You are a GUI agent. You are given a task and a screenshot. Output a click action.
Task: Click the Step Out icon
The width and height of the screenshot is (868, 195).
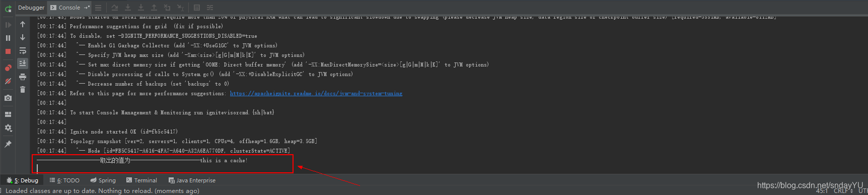tap(154, 8)
